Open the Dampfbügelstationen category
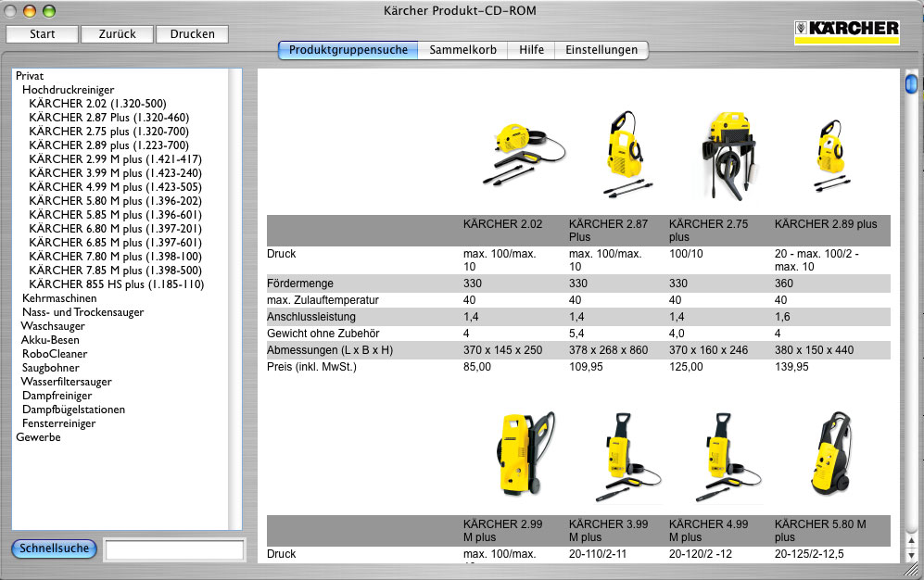 [x=73, y=410]
